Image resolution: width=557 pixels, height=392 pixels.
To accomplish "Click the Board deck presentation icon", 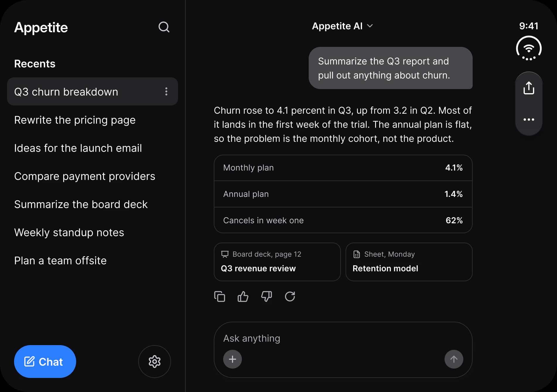I will (x=225, y=254).
